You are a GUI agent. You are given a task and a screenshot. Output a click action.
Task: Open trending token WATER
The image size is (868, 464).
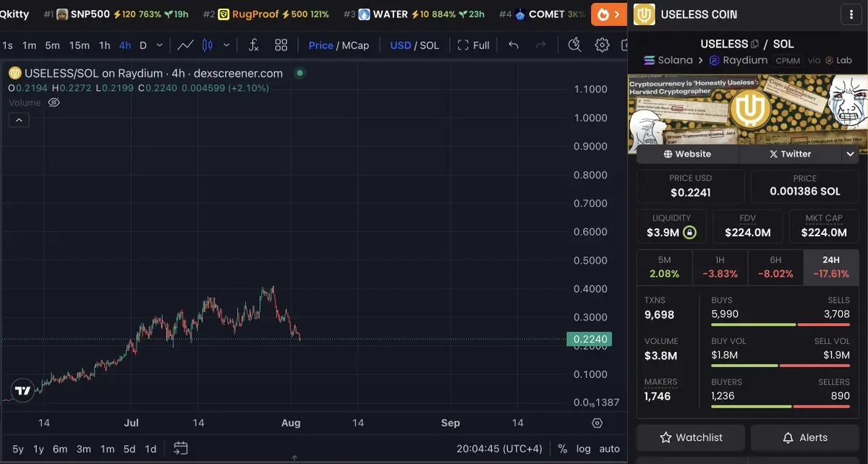(414, 14)
